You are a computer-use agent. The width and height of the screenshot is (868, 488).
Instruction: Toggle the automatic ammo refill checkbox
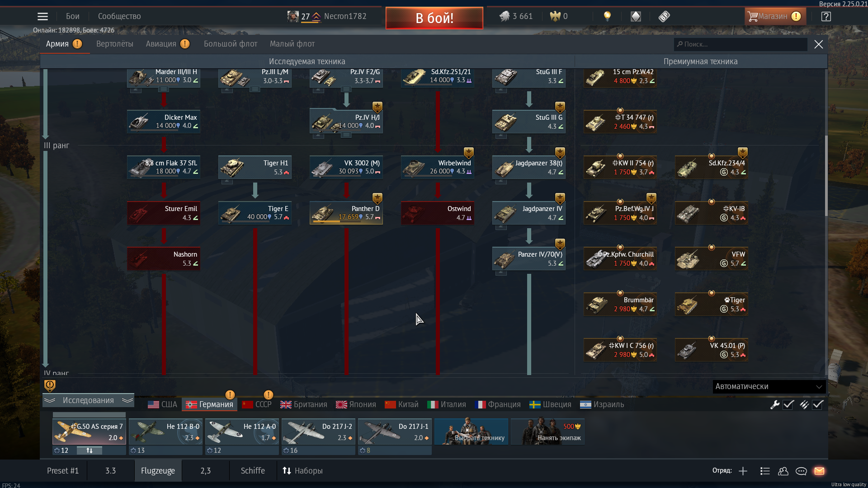(817, 404)
